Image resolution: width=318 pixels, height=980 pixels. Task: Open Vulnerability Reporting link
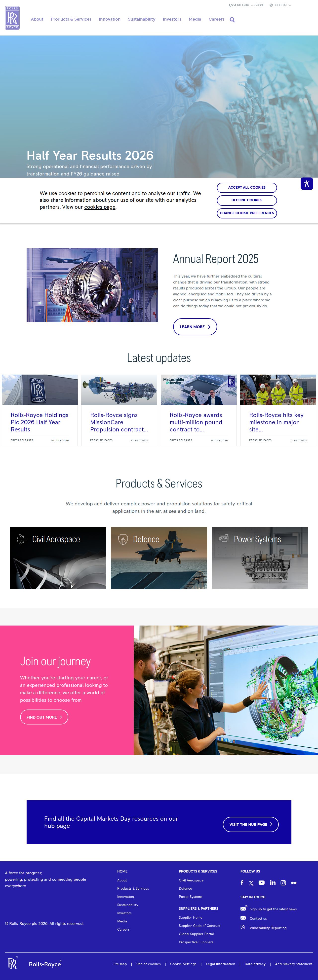(x=268, y=928)
